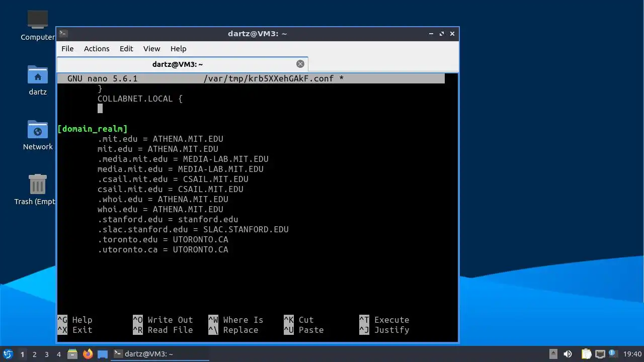This screenshot has height=362, width=644.
Task: Switch to workspace 3
Action: [x=46, y=354]
